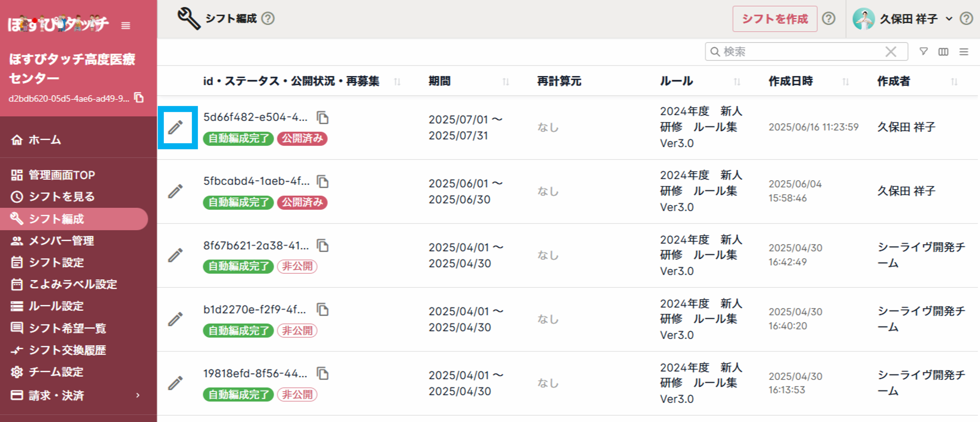Open row density menu icon

[963, 51]
